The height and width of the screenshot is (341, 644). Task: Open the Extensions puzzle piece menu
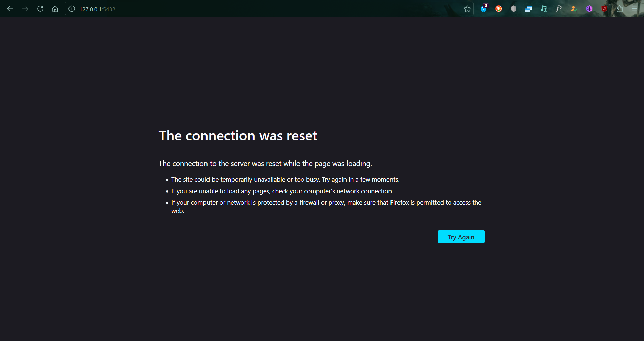coord(619,9)
